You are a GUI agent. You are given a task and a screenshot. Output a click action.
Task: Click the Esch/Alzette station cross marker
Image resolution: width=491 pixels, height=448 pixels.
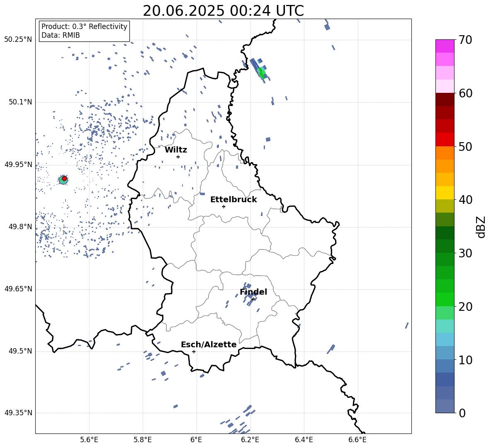194,351
